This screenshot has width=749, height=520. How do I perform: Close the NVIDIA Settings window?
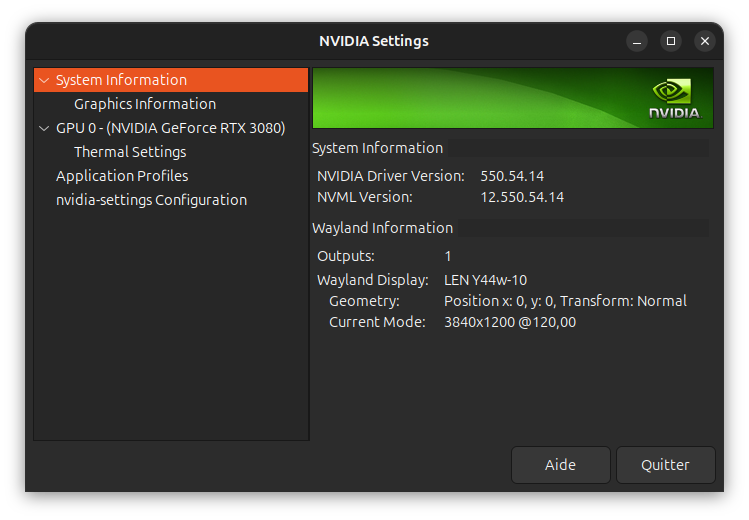pyautogui.click(x=705, y=41)
